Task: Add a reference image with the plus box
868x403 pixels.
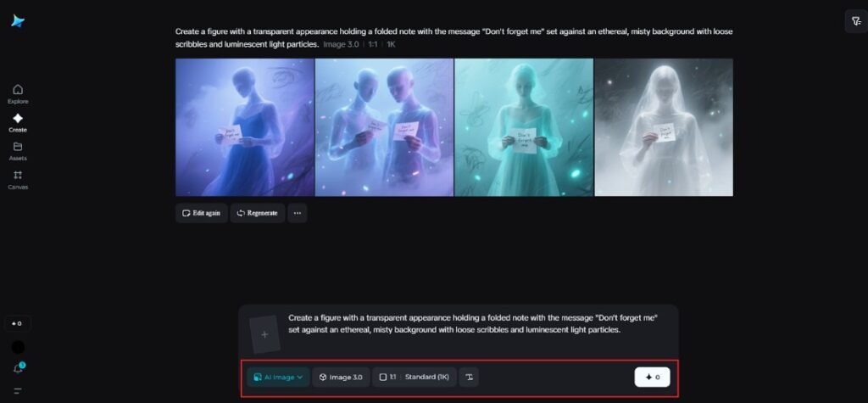Action: 264,334
